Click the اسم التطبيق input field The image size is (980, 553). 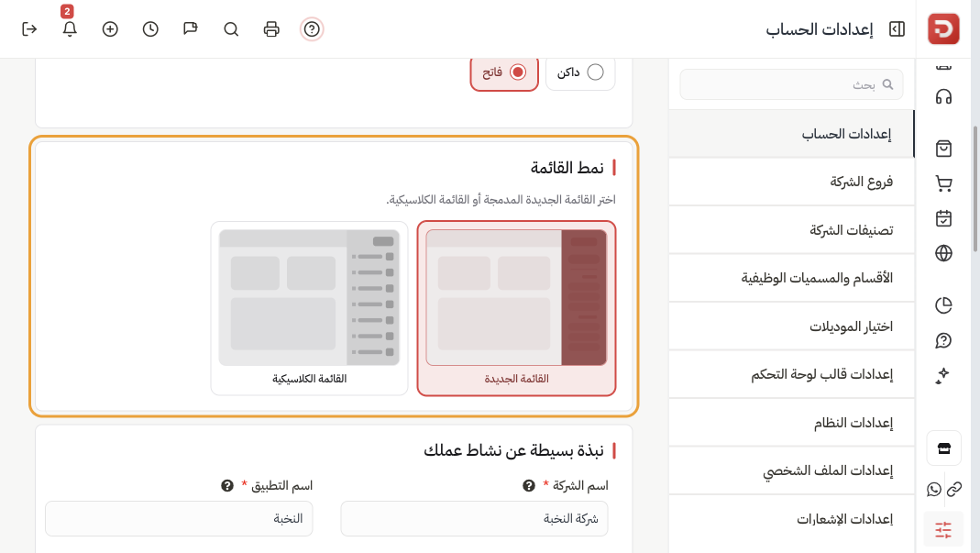[x=179, y=518]
